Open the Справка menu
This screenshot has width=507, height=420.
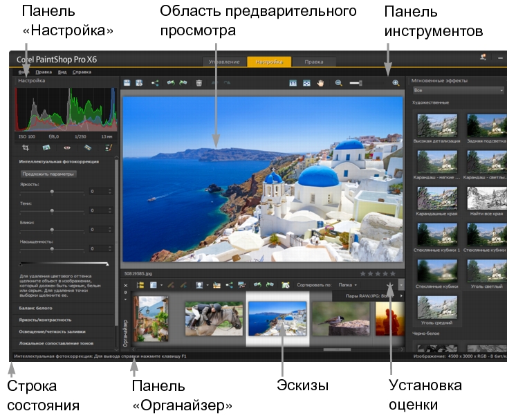tap(82, 72)
